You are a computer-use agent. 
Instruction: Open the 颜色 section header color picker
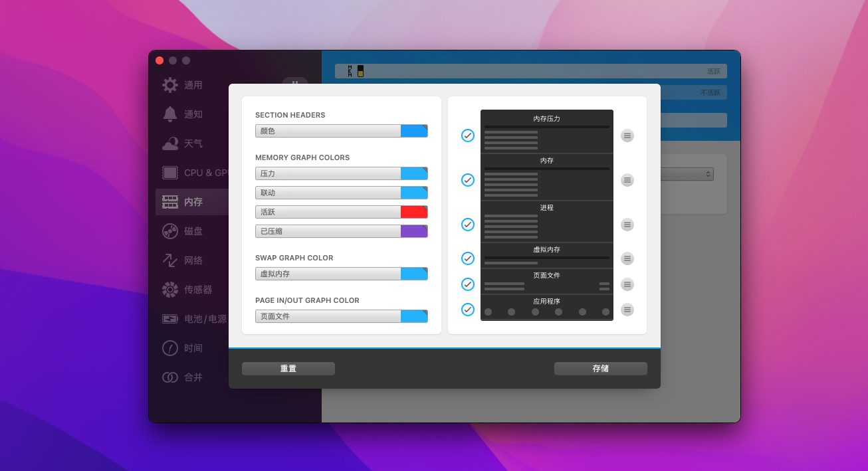point(414,131)
